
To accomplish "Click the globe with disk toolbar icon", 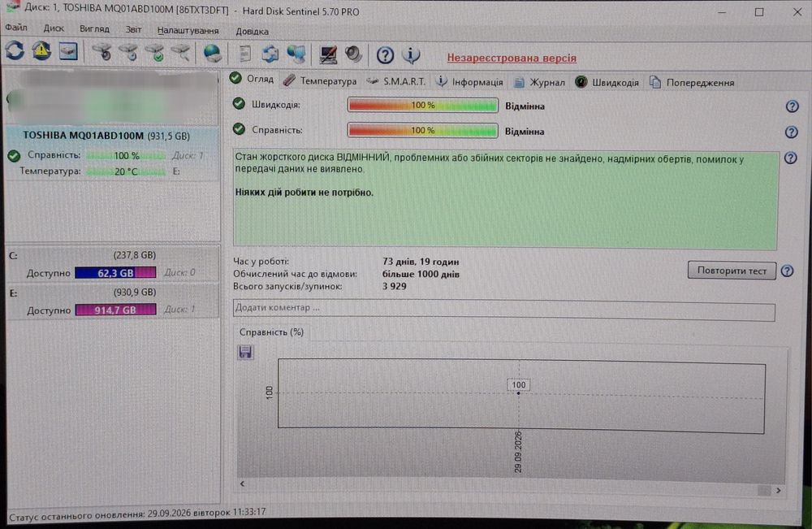I will [212, 54].
